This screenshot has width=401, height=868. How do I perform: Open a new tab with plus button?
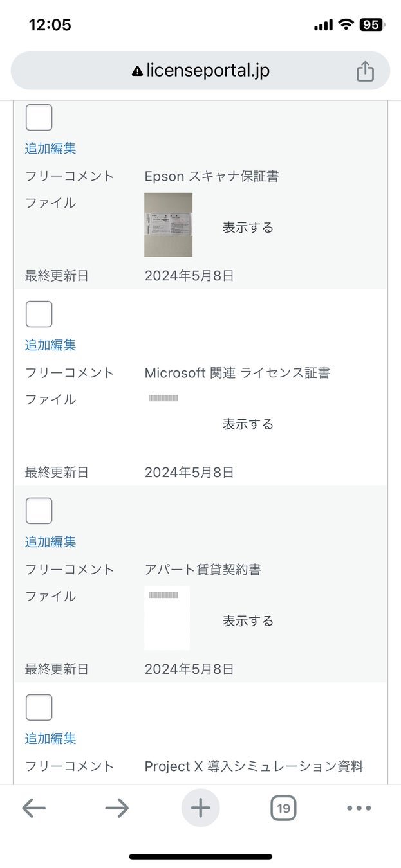pyautogui.click(x=201, y=808)
